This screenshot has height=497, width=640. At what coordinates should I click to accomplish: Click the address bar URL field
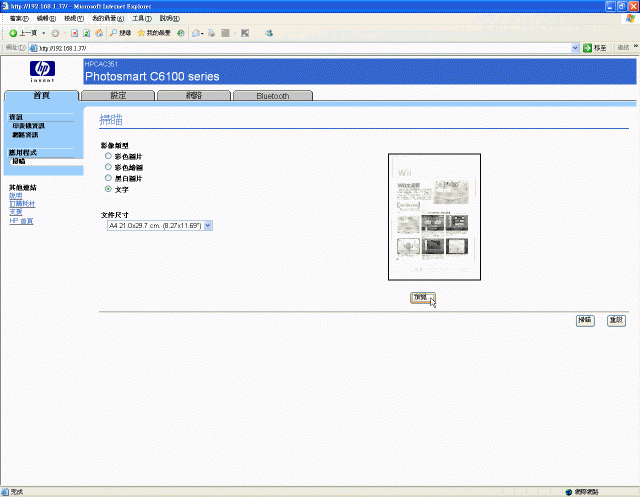pyautogui.click(x=304, y=48)
